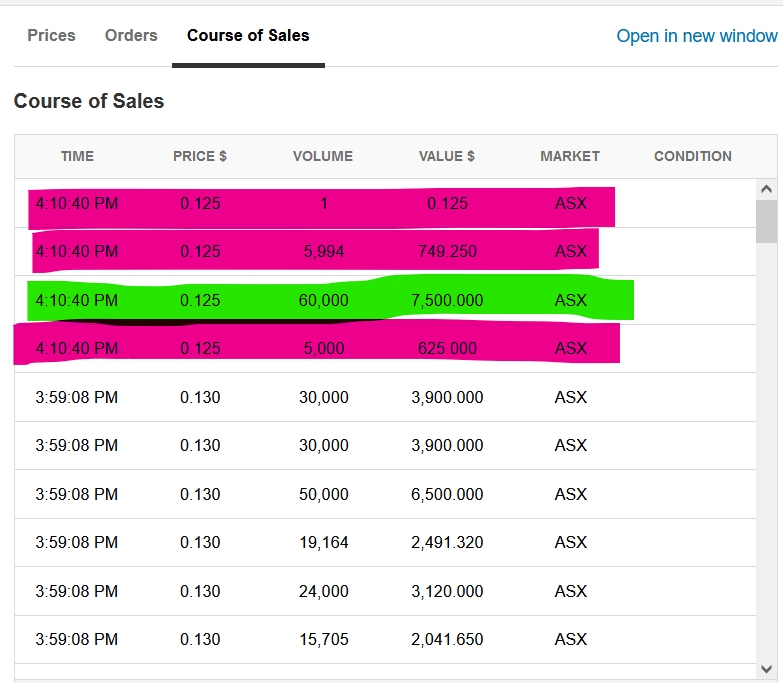Screen dimensions: 783x683
Task: Select the volume cell 60,000
Action: click(x=324, y=300)
